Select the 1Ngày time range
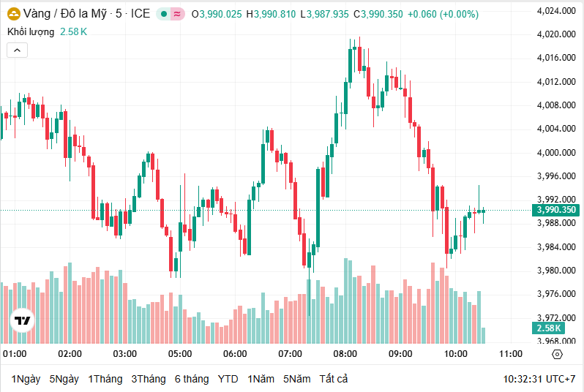The image size is (584, 392). coord(26,379)
